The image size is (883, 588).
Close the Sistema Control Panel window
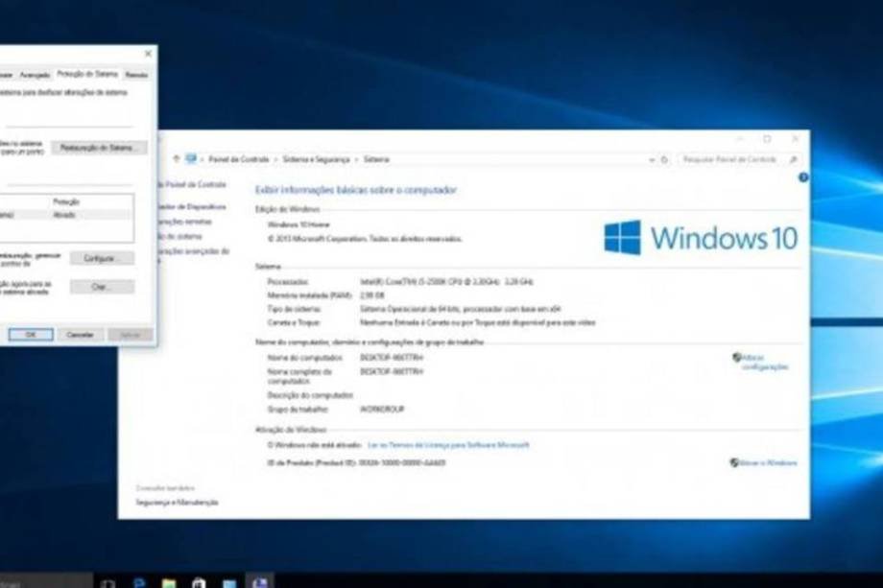(x=795, y=139)
